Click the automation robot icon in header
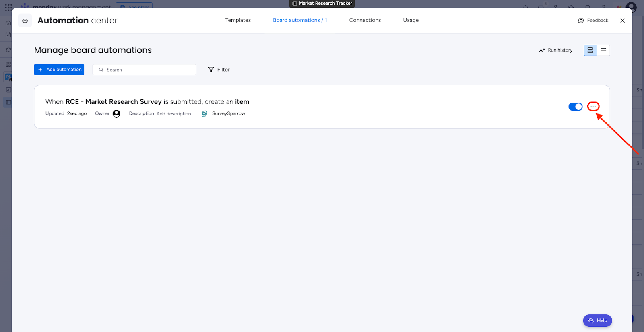644x332 pixels. 25,21
